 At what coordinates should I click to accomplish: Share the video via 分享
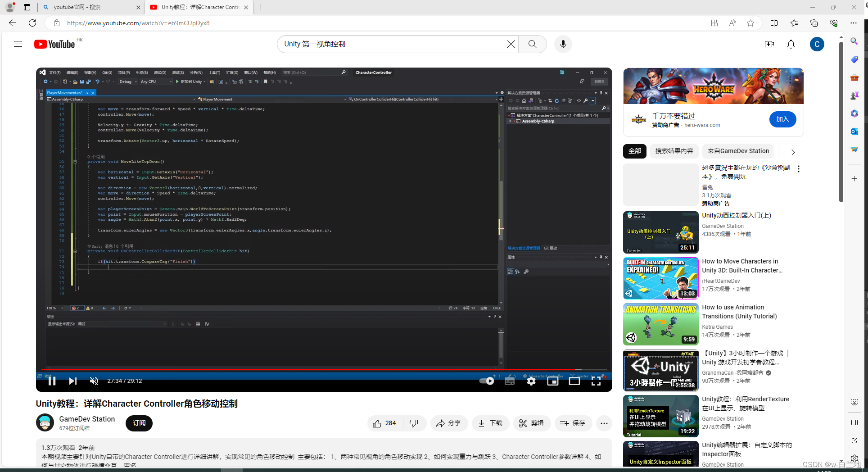coord(448,423)
